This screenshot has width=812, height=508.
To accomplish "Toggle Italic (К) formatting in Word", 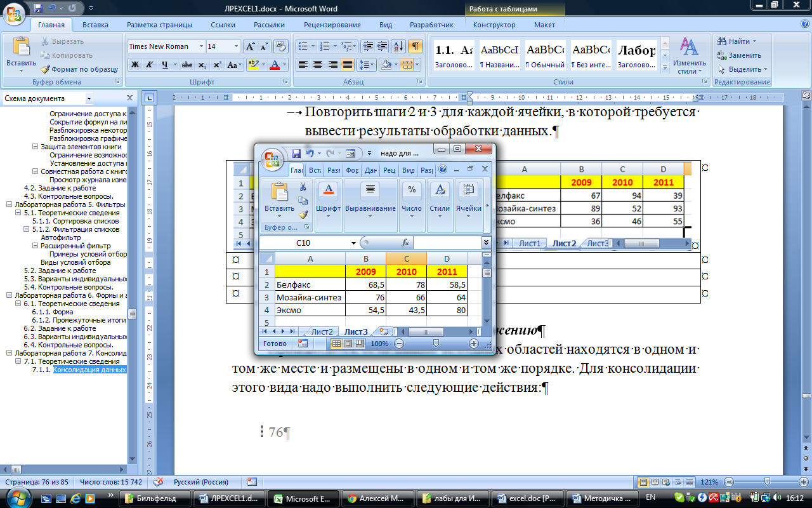I will click(x=150, y=65).
